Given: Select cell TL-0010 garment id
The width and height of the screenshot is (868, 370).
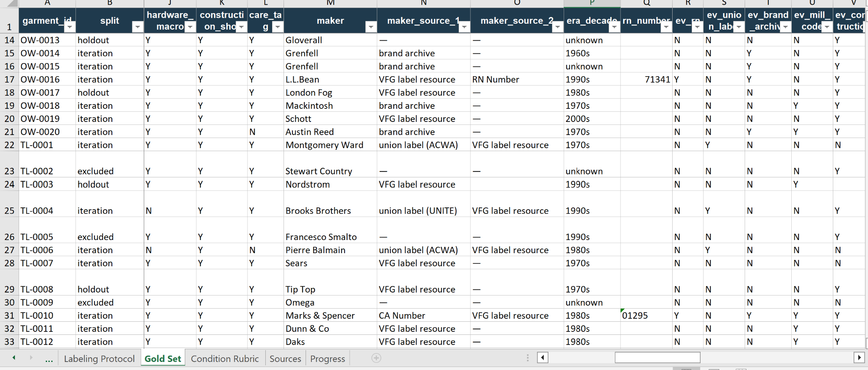Looking at the screenshot, I should click(x=47, y=315).
